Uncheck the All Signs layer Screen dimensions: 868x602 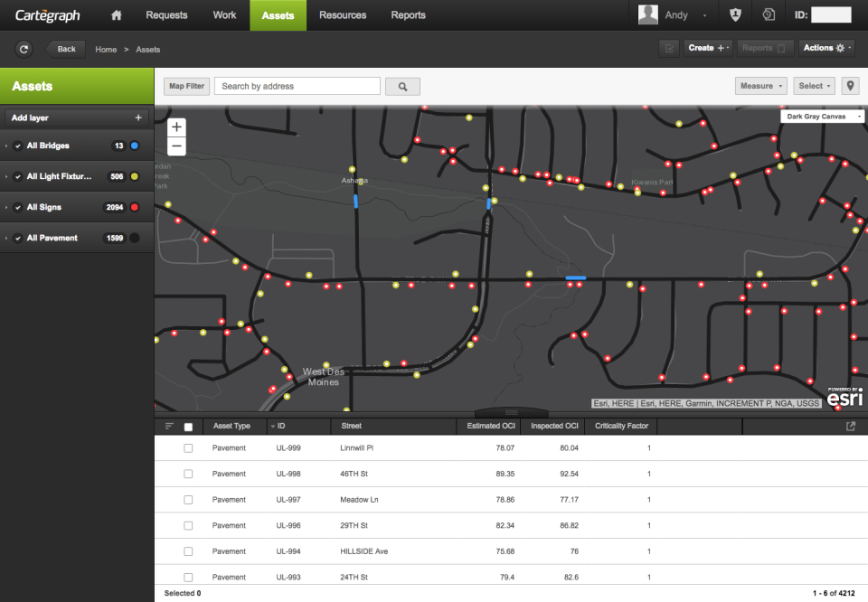click(x=16, y=207)
